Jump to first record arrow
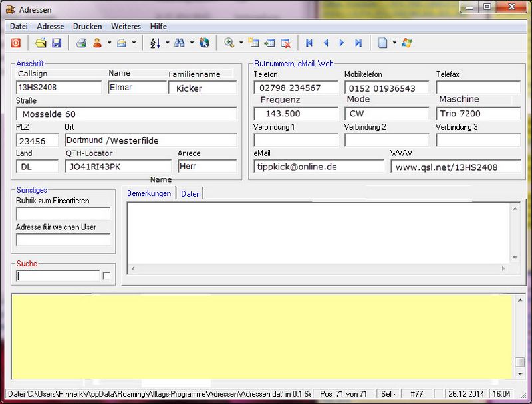Viewport: 532px width, 404px height. 309,43
